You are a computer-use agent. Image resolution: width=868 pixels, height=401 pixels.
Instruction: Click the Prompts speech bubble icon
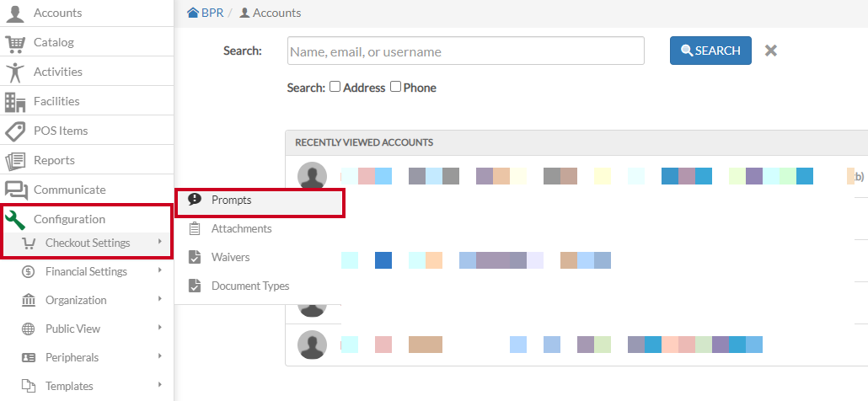(195, 200)
